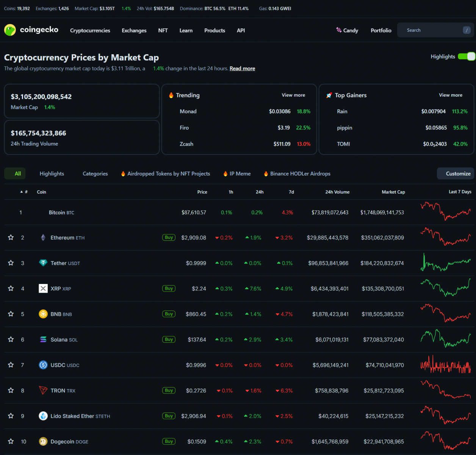Open the Cryptocurrencies nav menu
476x455 pixels.
tap(90, 30)
